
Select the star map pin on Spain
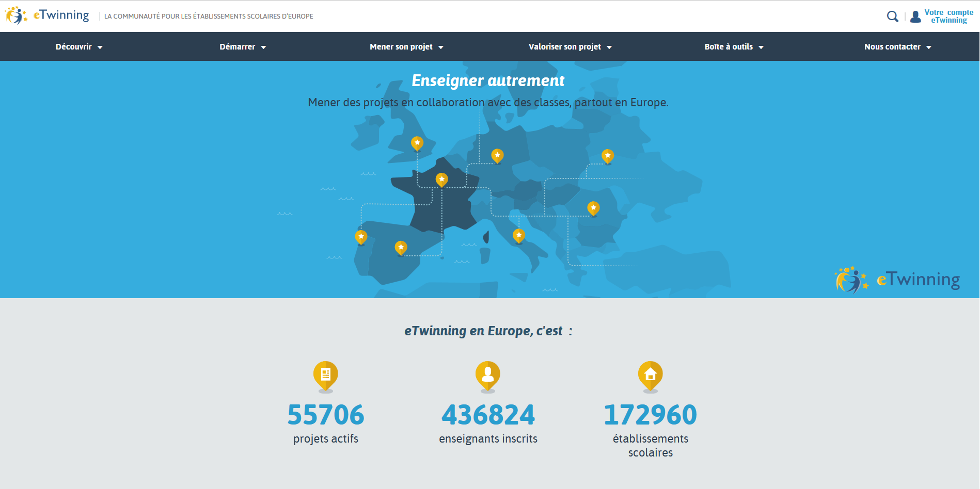tap(401, 247)
